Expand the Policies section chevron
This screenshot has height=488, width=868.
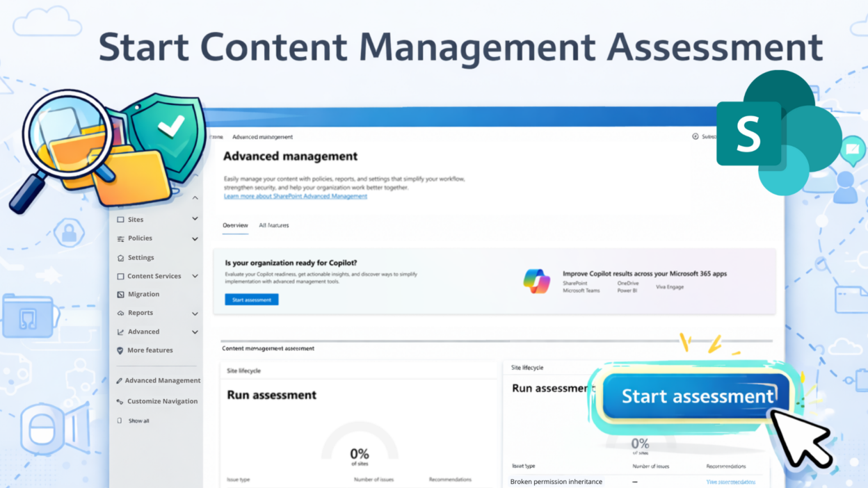(x=195, y=238)
